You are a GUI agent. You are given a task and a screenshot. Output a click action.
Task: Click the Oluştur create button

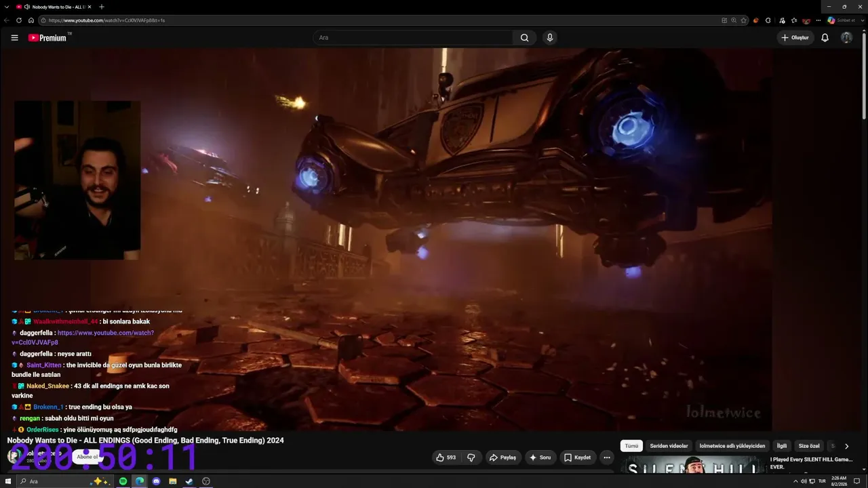[x=795, y=38]
